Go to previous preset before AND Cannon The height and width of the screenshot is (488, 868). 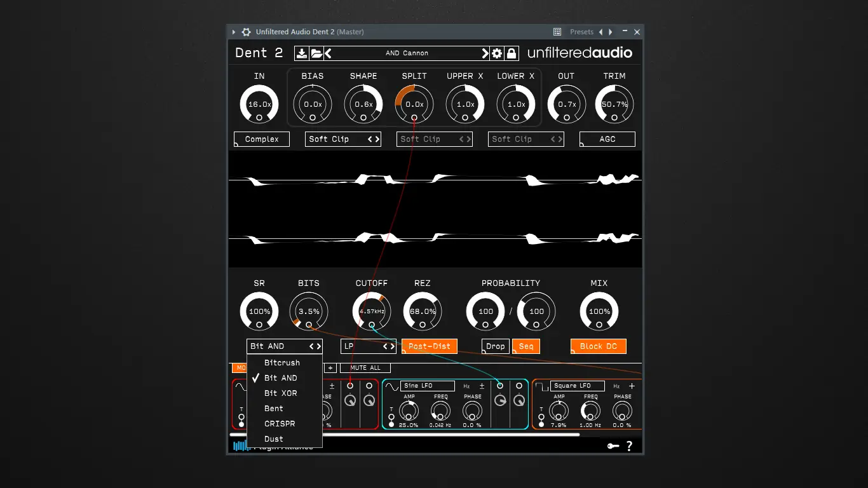[329, 53]
